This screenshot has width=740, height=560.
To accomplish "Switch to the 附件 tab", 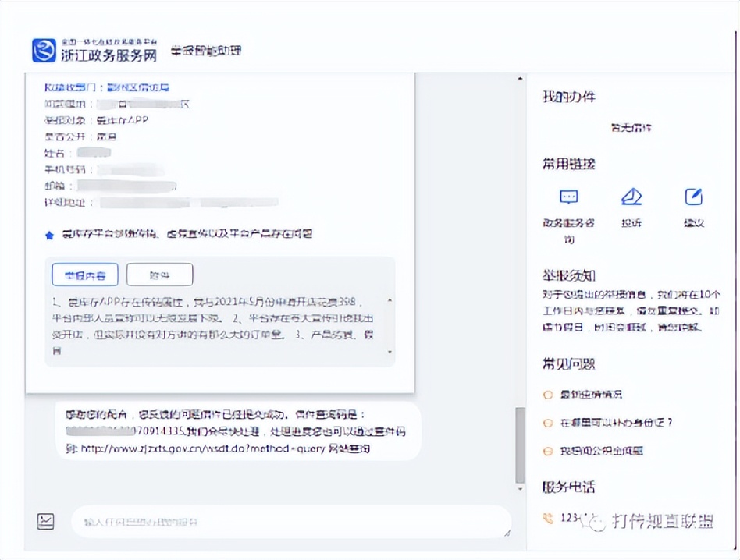I will coord(159,275).
